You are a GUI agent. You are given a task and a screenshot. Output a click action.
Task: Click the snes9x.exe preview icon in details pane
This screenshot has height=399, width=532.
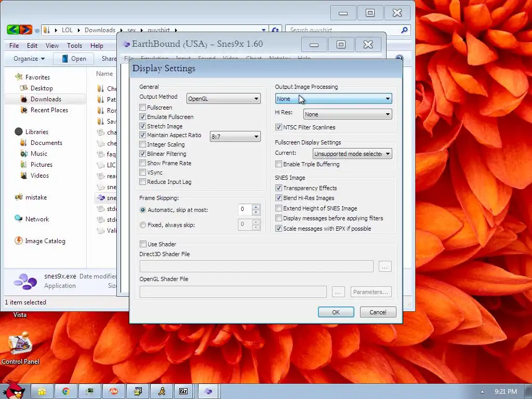point(25,281)
